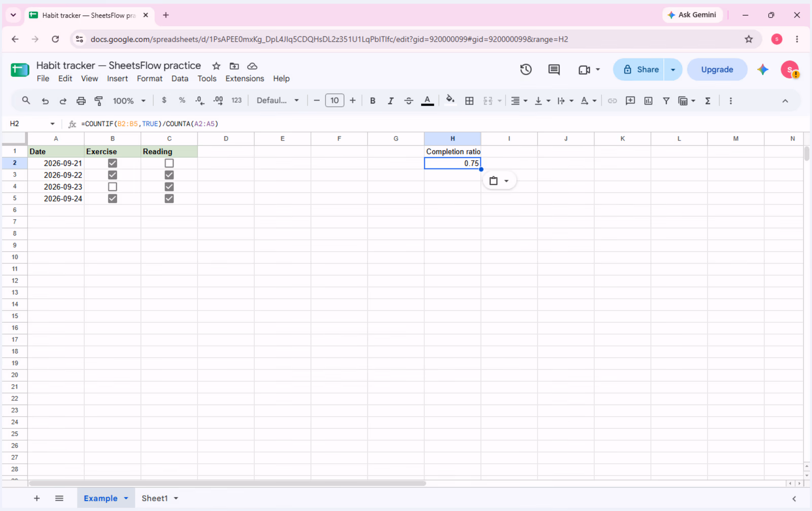Open the fill color picker
812x511 pixels.
tap(450, 100)
